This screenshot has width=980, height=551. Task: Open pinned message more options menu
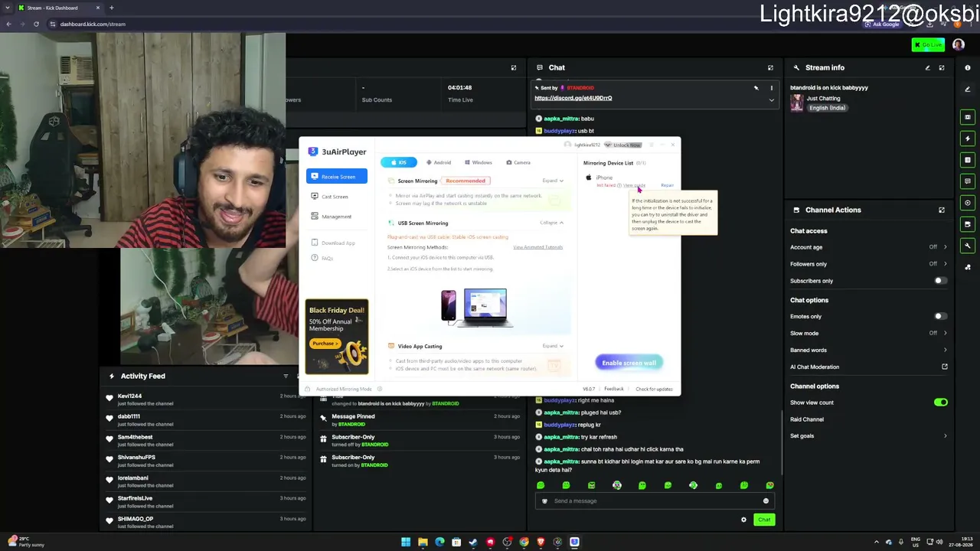point(771,88)
